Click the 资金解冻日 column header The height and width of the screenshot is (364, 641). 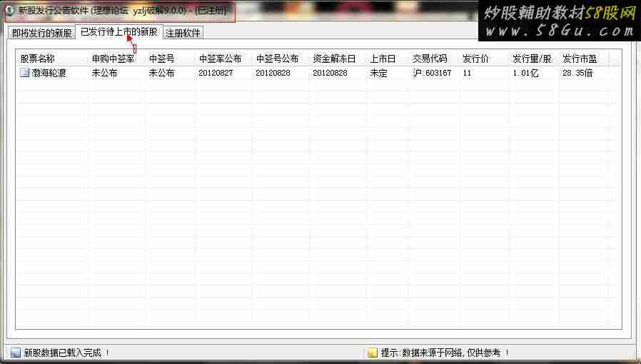coord(334,59)
